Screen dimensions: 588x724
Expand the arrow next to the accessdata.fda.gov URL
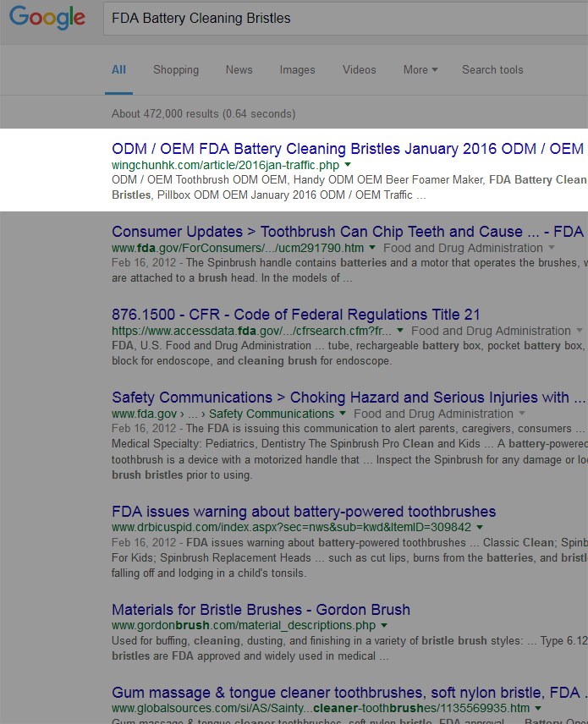coord(400,331)
